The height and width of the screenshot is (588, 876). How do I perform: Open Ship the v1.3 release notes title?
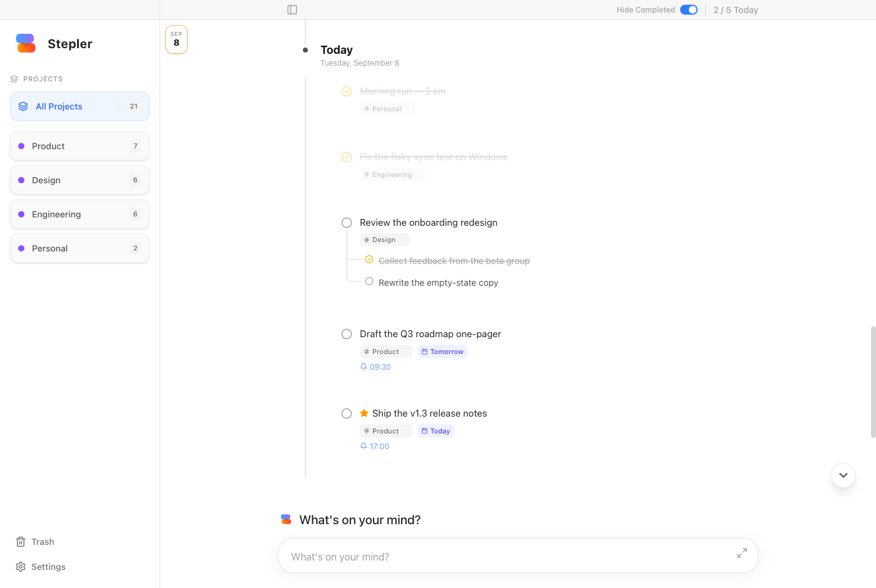[x=430, y=413]
